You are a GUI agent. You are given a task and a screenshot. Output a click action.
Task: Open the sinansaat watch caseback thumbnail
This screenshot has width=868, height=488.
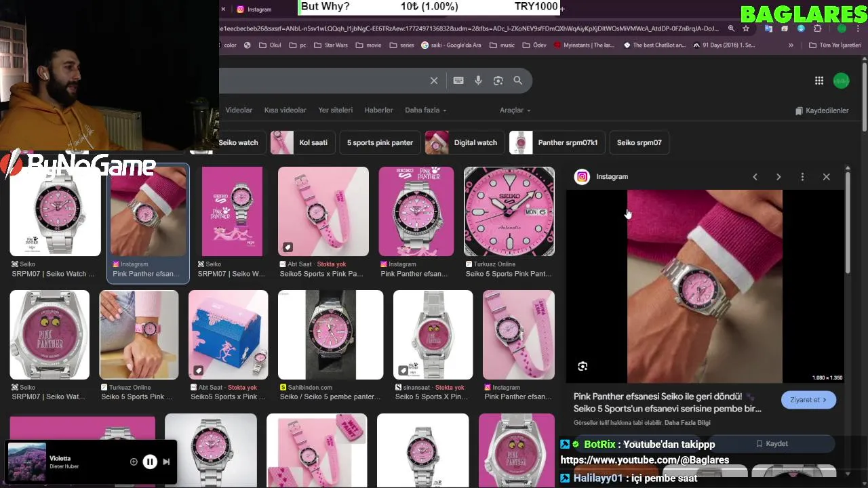[x=433, y=335]
